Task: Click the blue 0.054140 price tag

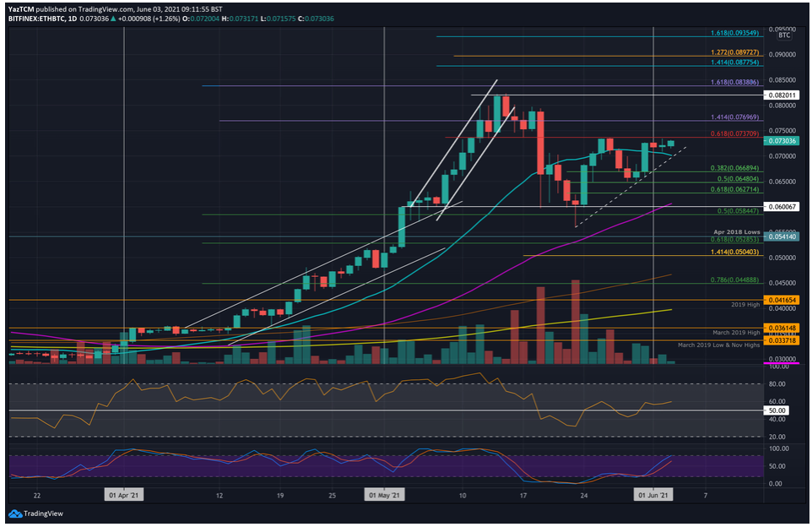Action: coord(781,236)
